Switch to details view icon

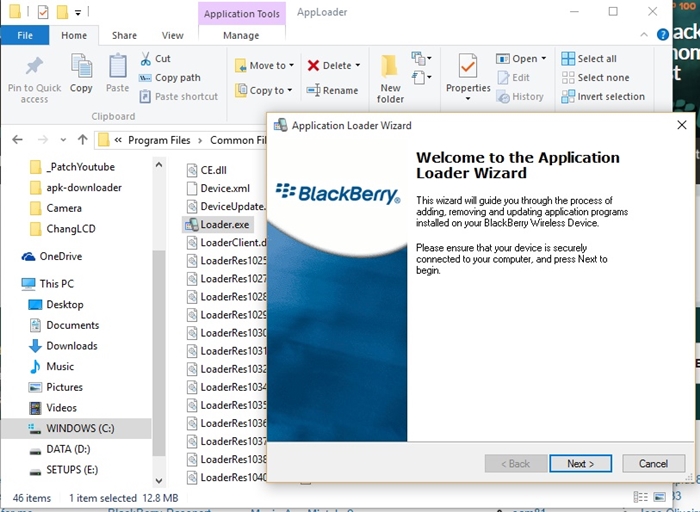(x=641, y=497)
